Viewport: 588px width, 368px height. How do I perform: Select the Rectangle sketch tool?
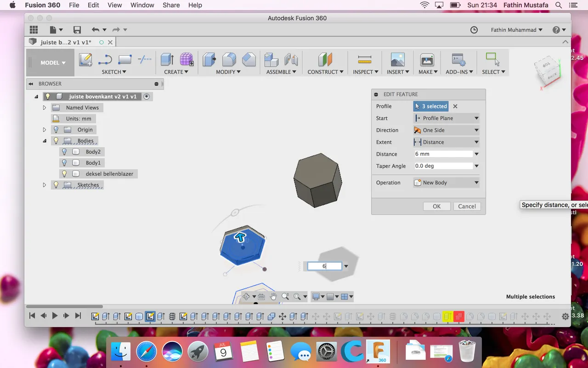coord(125,60)
